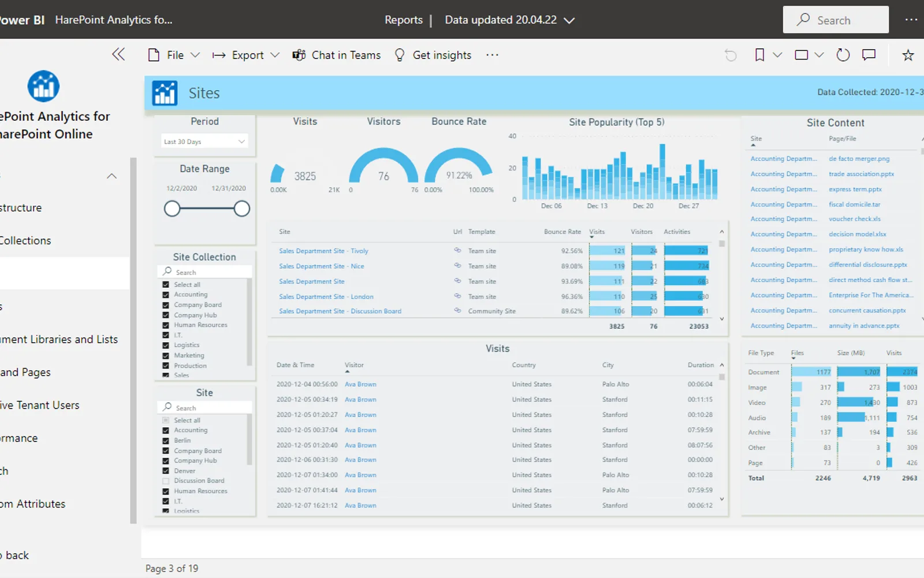This screenshot has width=924, height=578.
Task: Open toolbar more options ellipsis after Get insights
Action: (492, 55)
